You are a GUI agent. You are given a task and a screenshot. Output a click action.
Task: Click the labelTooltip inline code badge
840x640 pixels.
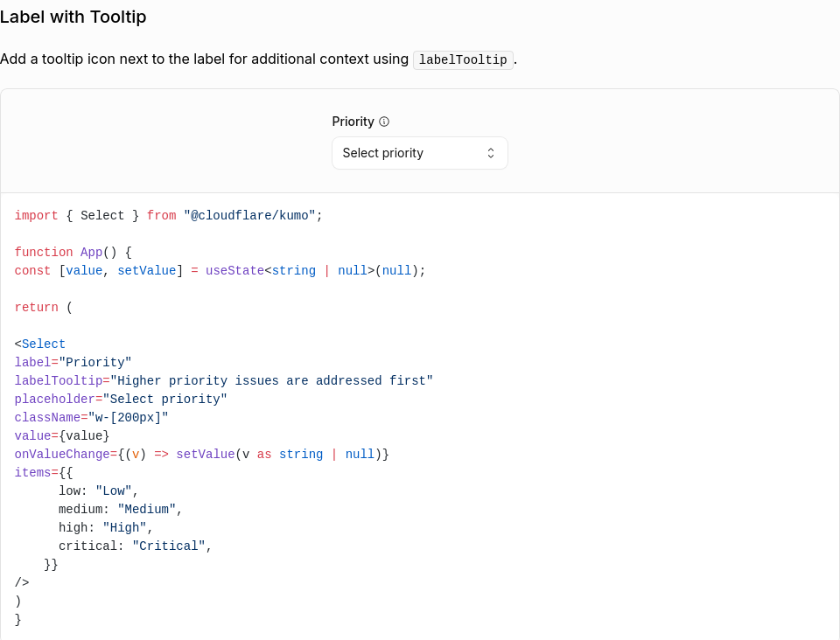tap(463, 60)
